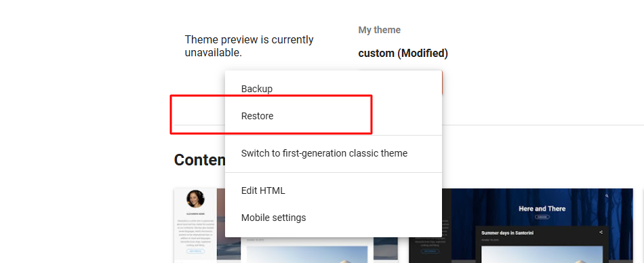This screenshot has width=644, height=263.
Task: Click Subscribe pill under Here and There
Action: pos(542,217)
